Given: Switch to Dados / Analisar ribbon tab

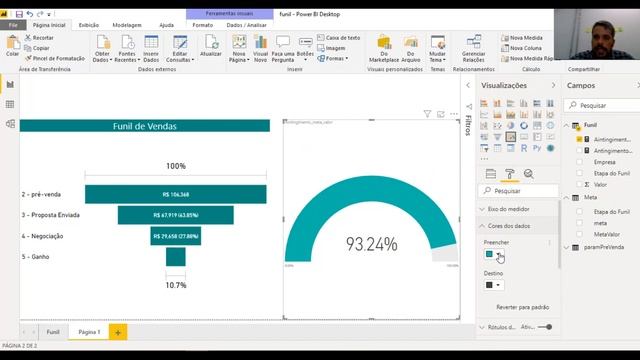Looking at the screenshot, I should tap(247, 25).
